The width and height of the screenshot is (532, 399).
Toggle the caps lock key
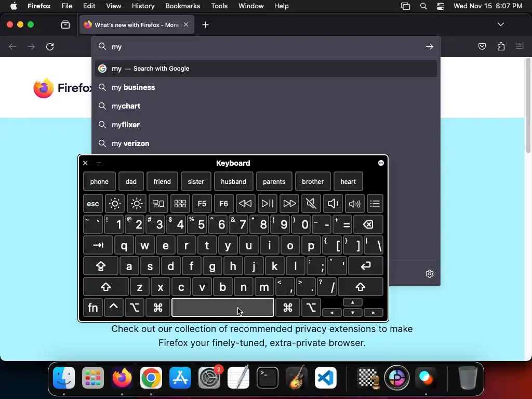click(x=101, y=266)
